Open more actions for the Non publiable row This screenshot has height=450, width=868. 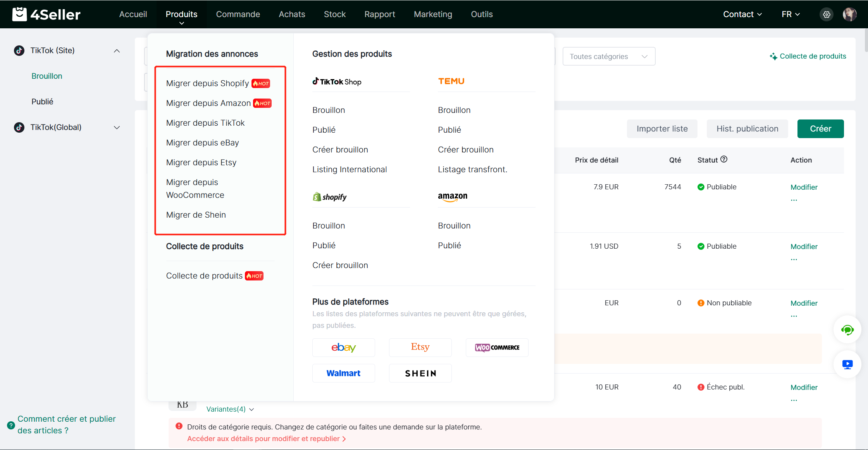tap(794, 316)
